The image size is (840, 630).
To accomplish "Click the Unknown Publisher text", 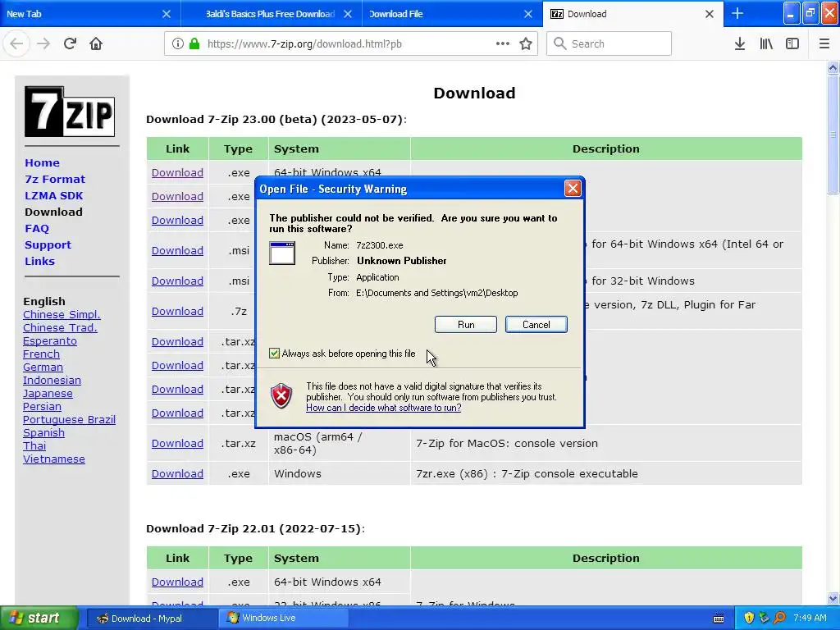I will [402, 261].
